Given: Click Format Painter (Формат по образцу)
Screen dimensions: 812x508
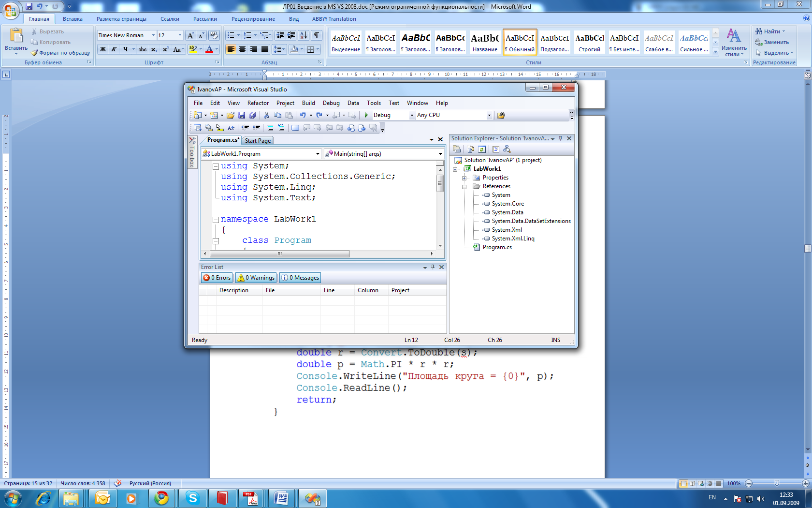Looking at the screenshot, I should (60, 53).
